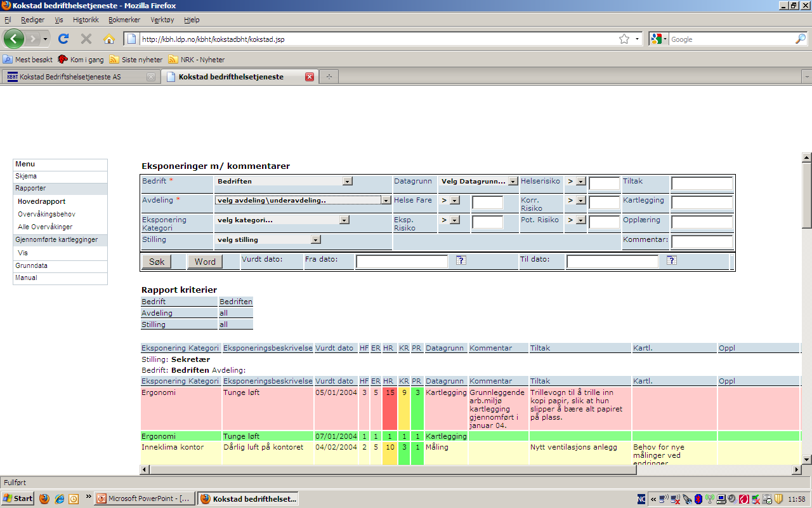Click the yellow security shield tray icon
The image size is (812, 508).
(778, 499)
